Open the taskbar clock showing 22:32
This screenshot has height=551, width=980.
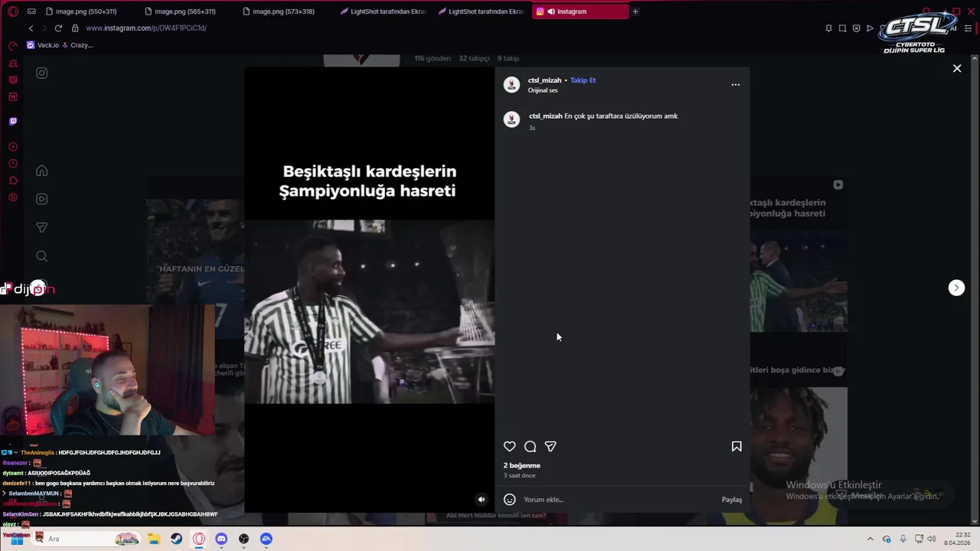coord(958,539)
